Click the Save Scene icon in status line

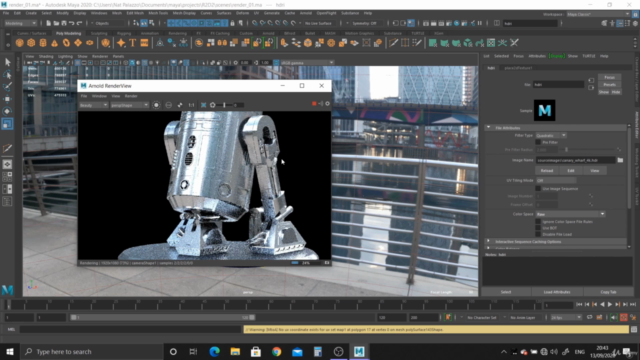64,23
